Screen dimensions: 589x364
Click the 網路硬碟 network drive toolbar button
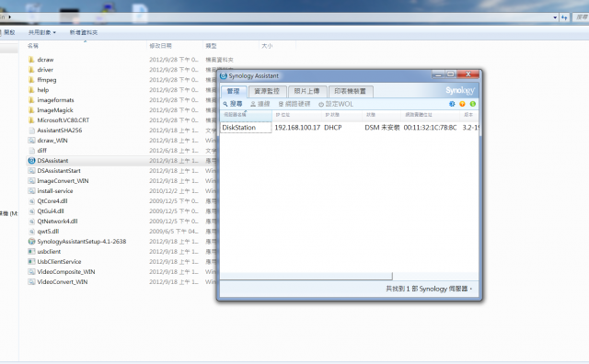[x=294, y=104]
